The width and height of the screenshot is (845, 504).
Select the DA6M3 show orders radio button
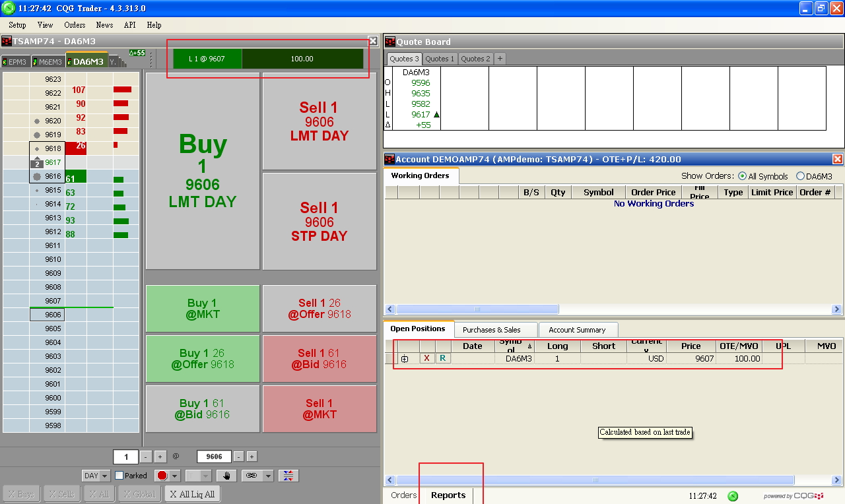pyautogui.click(x=800, y=176)
